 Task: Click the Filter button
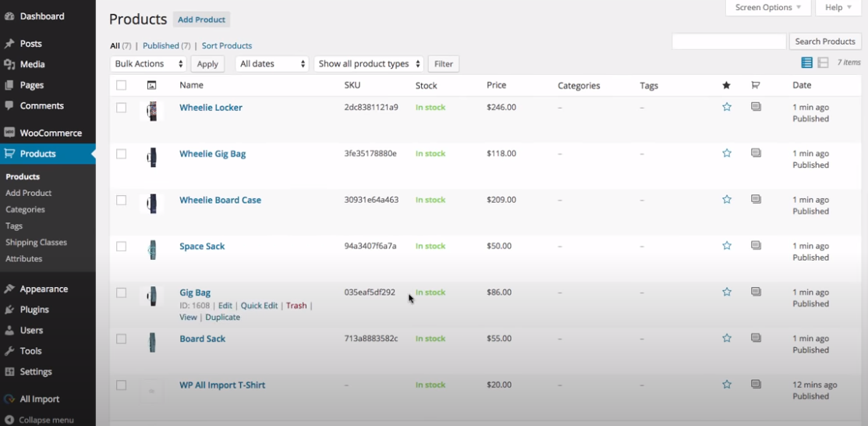444,64
